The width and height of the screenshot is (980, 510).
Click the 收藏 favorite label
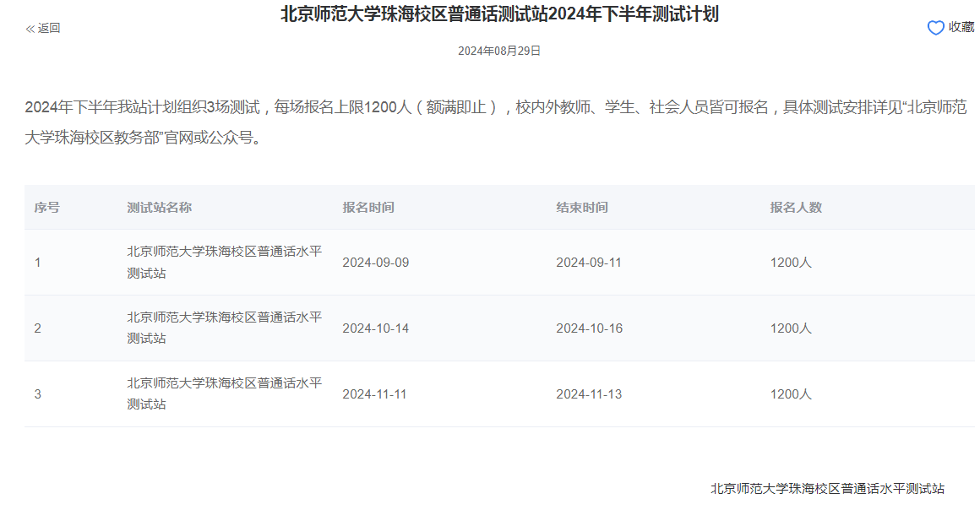coord(961,27)
